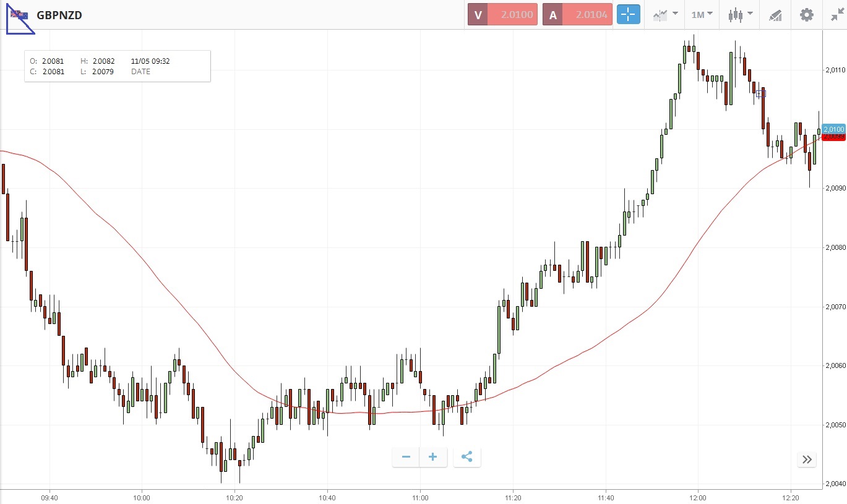This screenshot has height=504, width=847.
Task: Click the 2,0040 price axis label
Action: (x=835, y=484)
